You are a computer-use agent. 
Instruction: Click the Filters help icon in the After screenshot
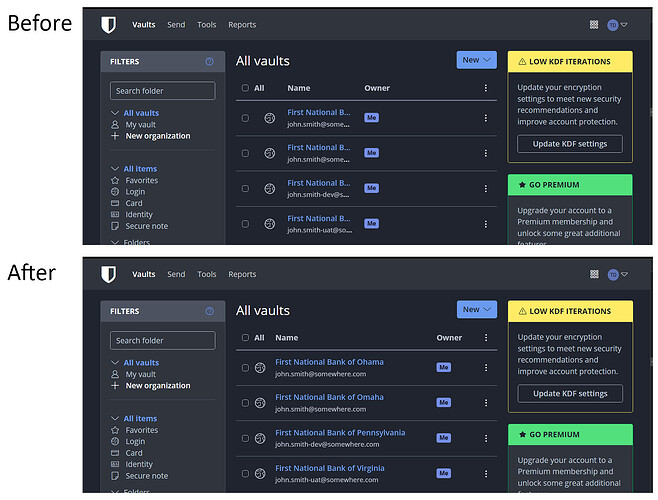coord(209,311)
